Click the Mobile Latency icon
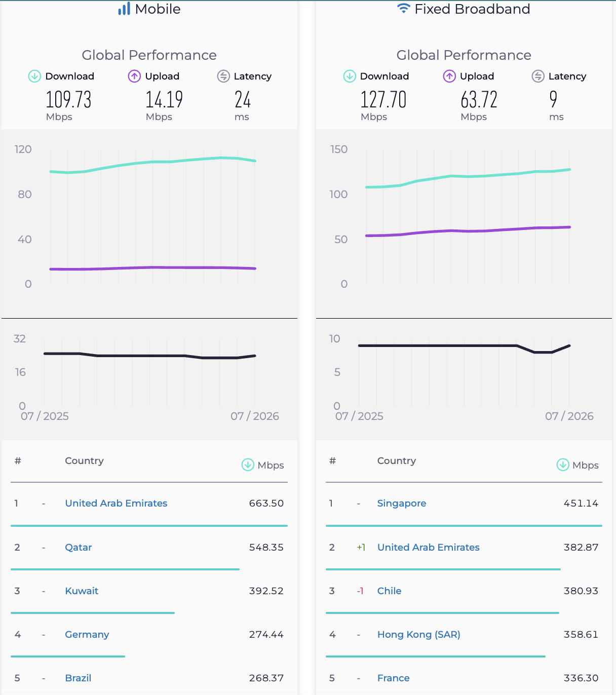616x695 pixels. 223,76
